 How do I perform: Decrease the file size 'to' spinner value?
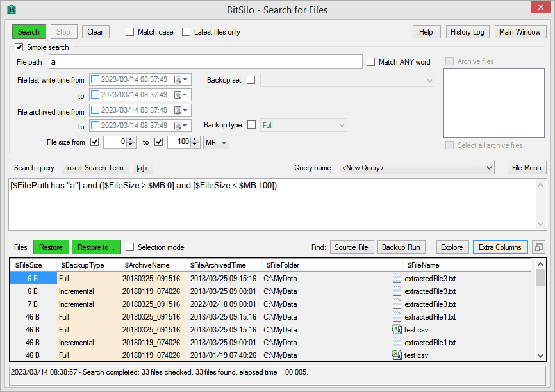tap(195, 145)
